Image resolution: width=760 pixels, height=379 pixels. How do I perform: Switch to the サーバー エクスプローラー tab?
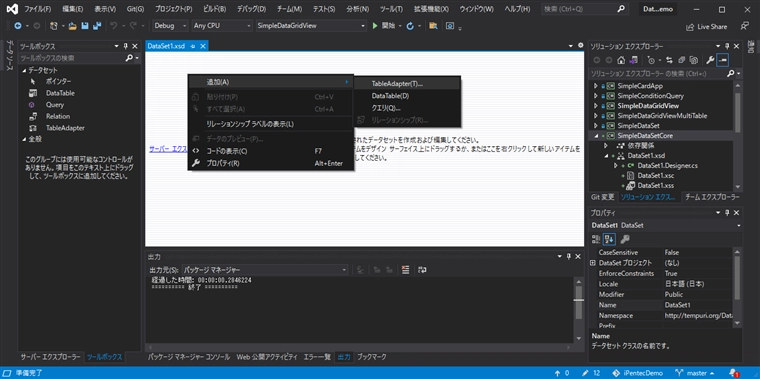tap(50, 357)
